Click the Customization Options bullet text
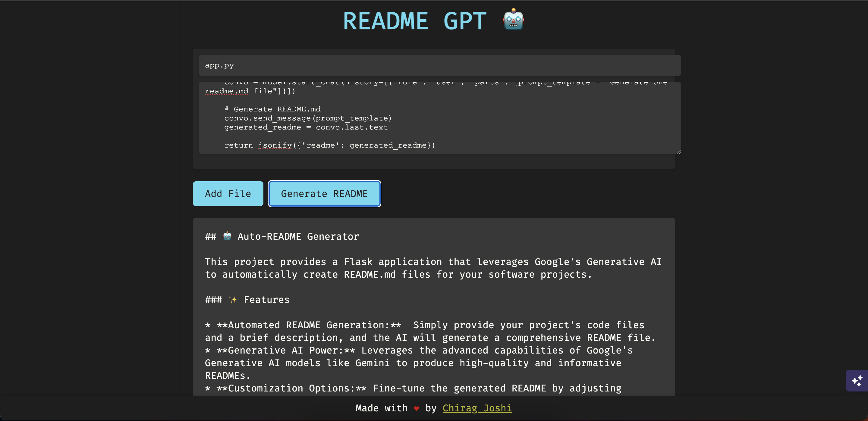Viewport: 868px width, 421px height. 291,388
